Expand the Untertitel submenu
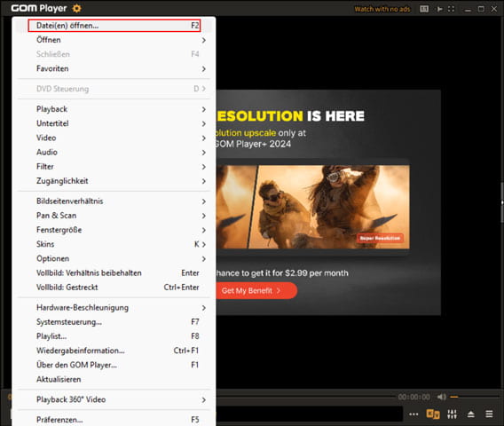 point(114,123)
